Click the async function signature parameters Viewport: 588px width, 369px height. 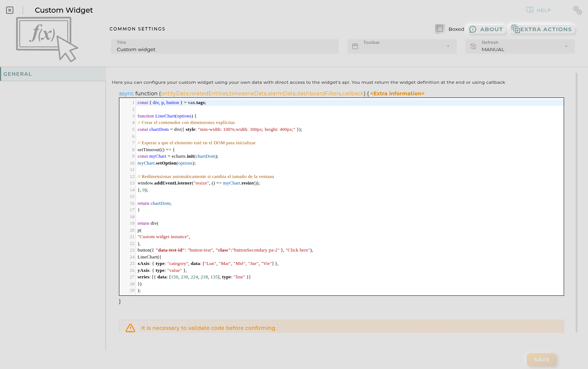coord(262,94)
